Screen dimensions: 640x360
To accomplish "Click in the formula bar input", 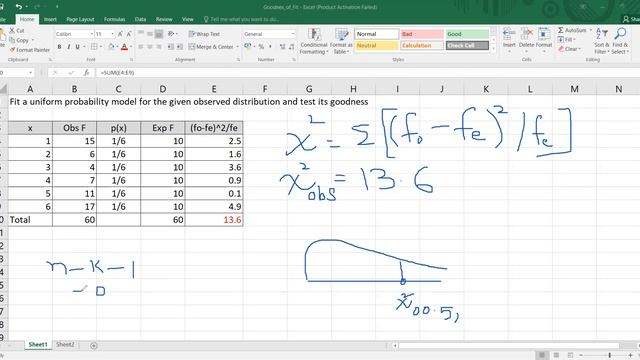I will (x=367, y=73).
